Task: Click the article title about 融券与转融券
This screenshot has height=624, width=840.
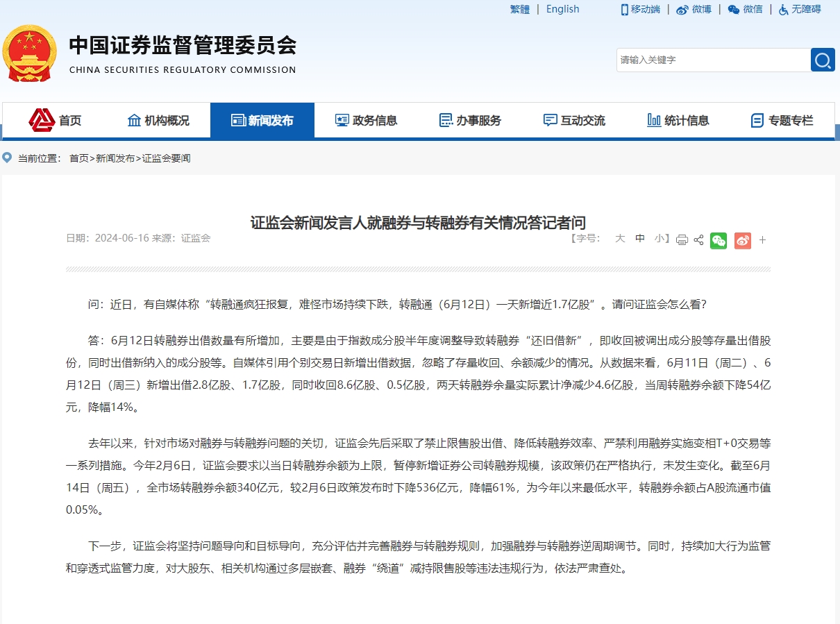Action: point(418,223)
